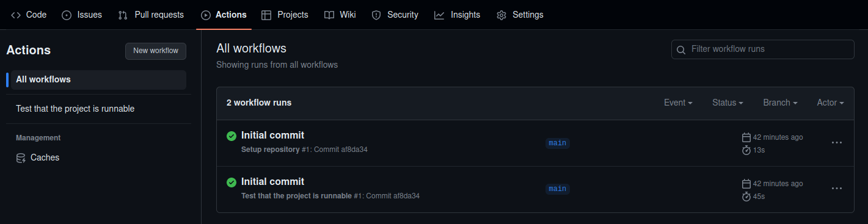This screenshot has height=224, width=868.
Task: Click the '45s' duration text
Action: 759,197
